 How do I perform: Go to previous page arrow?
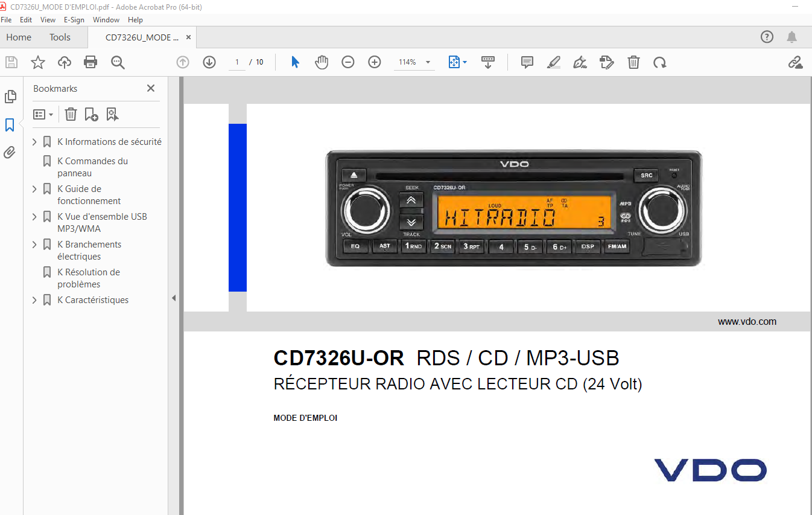pos(183,62)
